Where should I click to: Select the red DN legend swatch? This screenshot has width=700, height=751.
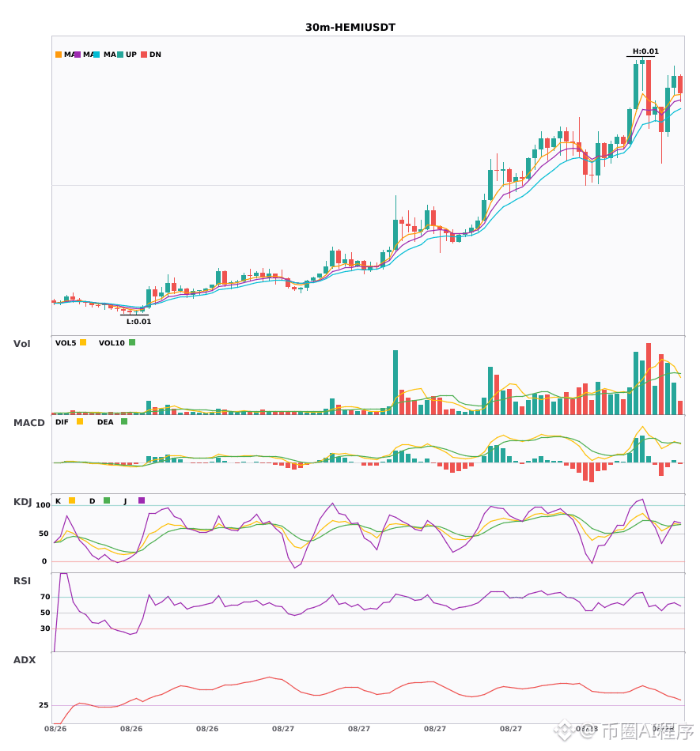(x=144, y=55)
